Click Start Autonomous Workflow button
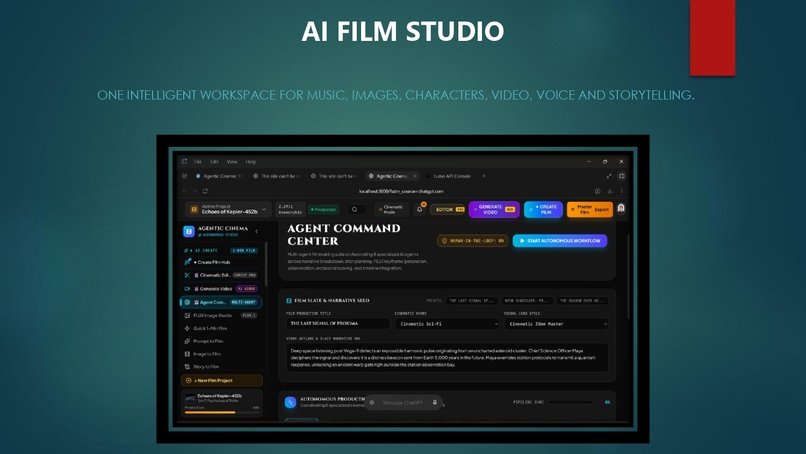Viewport: 806px width, 454px height. click(560, 240)
